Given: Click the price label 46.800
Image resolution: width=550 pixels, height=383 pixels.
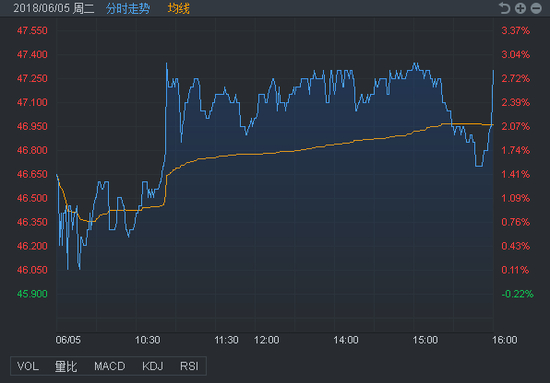Looking at the screenshot, I should (x=32, y=150).
